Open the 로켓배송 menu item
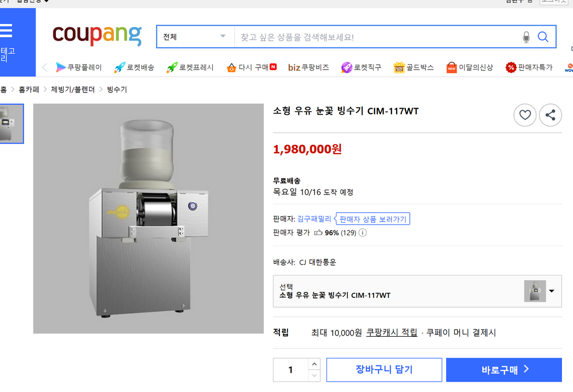Viewport: 573px width, 392px height. 134,67
